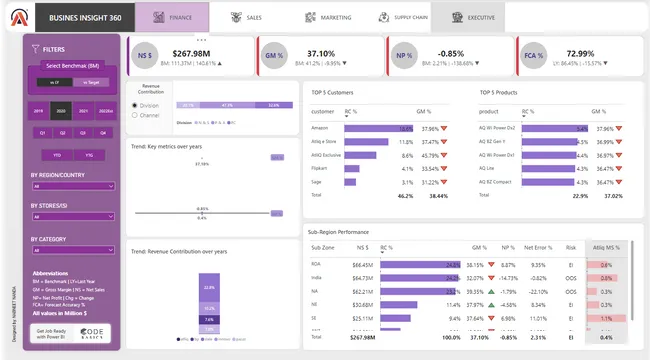Select the Channel radio button
This screenshot has height=360, width=650.
click(x=134, y=115)
